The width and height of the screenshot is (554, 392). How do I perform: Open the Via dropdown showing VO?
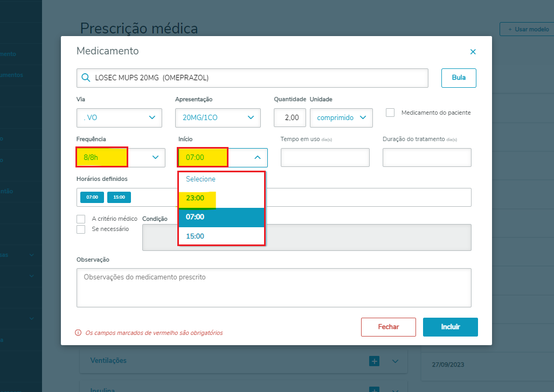click(119, 117)
